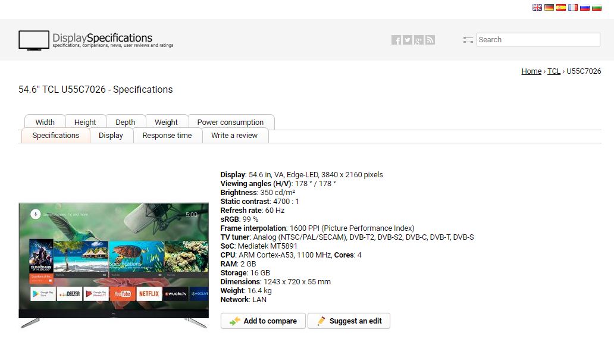Open the Height tab
This screenshot has height=364, width=614.
85,122
